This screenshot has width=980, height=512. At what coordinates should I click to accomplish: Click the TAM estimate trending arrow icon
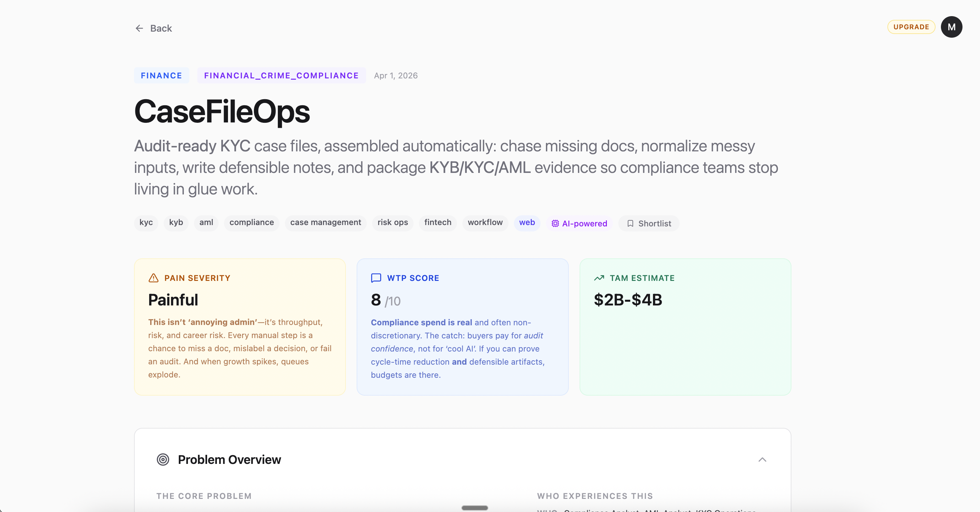point(599,278)
